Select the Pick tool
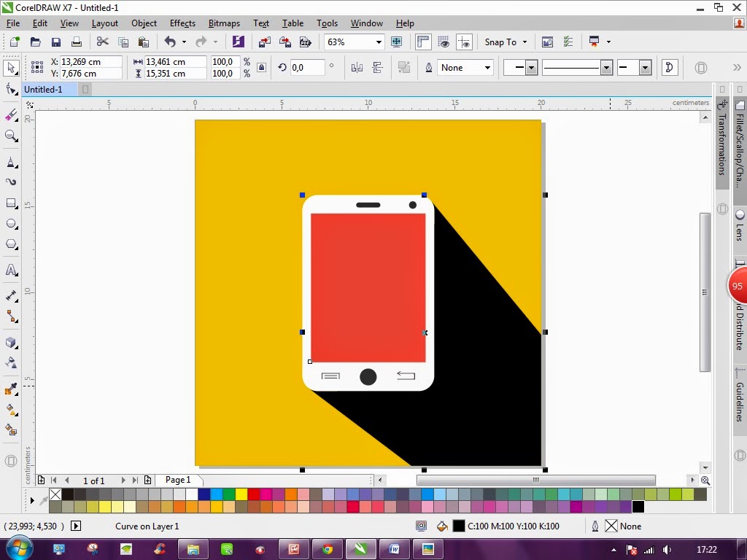The image size is (747, 560). pos(9,67)
